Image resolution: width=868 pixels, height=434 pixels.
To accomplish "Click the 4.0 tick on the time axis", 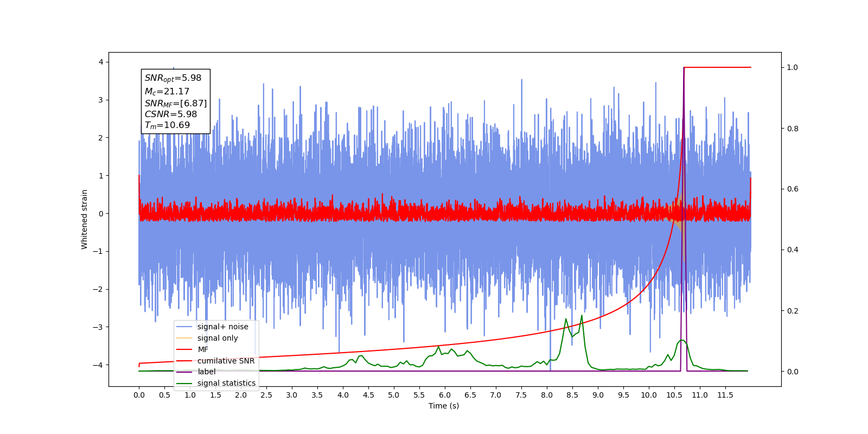I will pos(343,395).
